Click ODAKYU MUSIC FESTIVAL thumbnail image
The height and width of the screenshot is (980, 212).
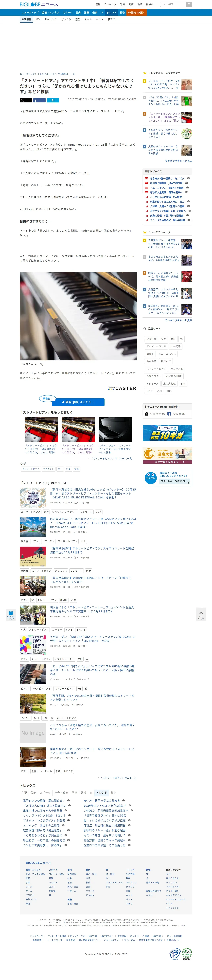click(x=33, y=498)
